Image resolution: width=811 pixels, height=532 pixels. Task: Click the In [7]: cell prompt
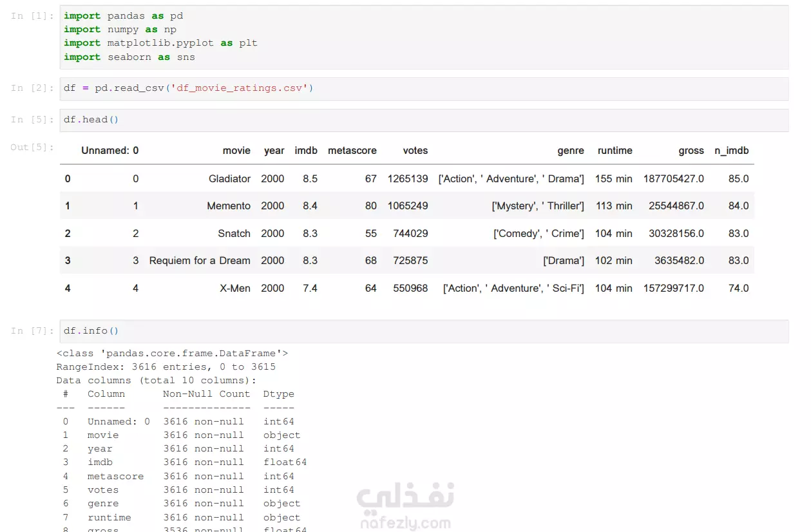tap(33, 330)
